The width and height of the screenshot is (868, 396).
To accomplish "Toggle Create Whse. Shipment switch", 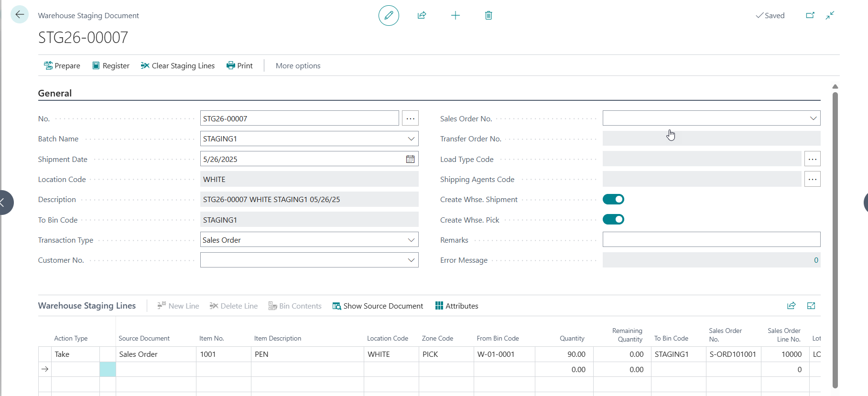I will click(613, 199).
